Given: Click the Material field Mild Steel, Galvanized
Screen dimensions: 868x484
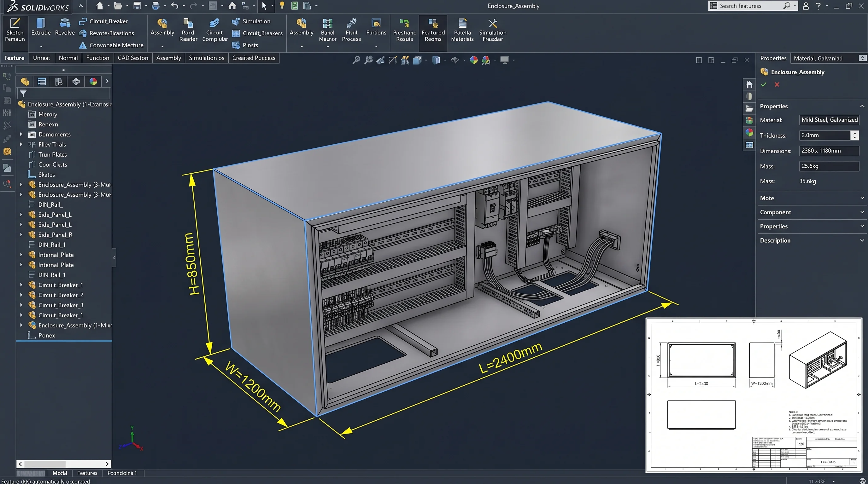Looking at the screenshot, I should pos(829,120).
